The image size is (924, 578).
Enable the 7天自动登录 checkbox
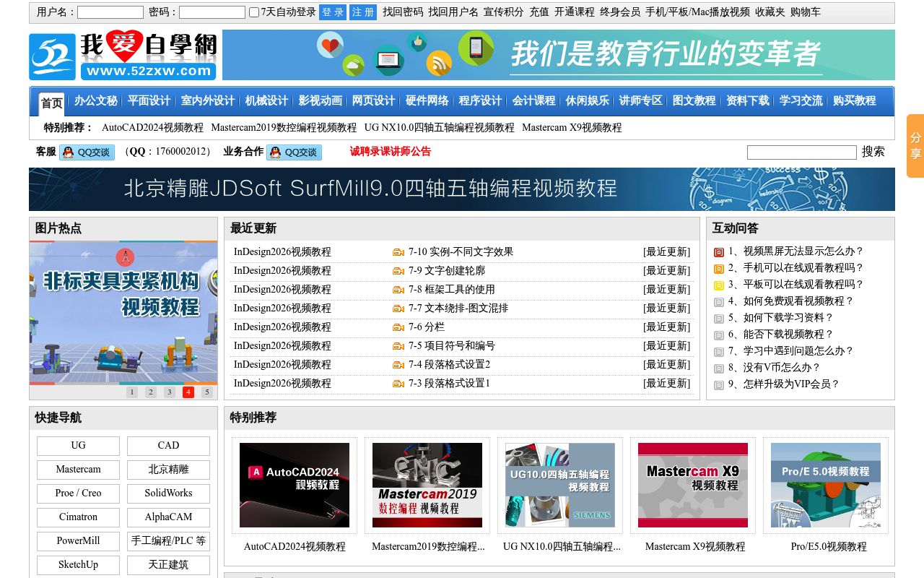coord(254,12)
